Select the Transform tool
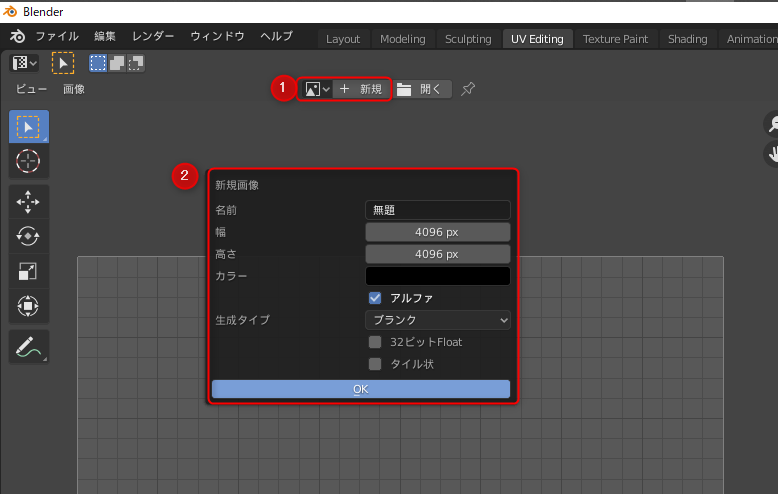The height and width of the screenshot is (494, 778). point(28,306)
